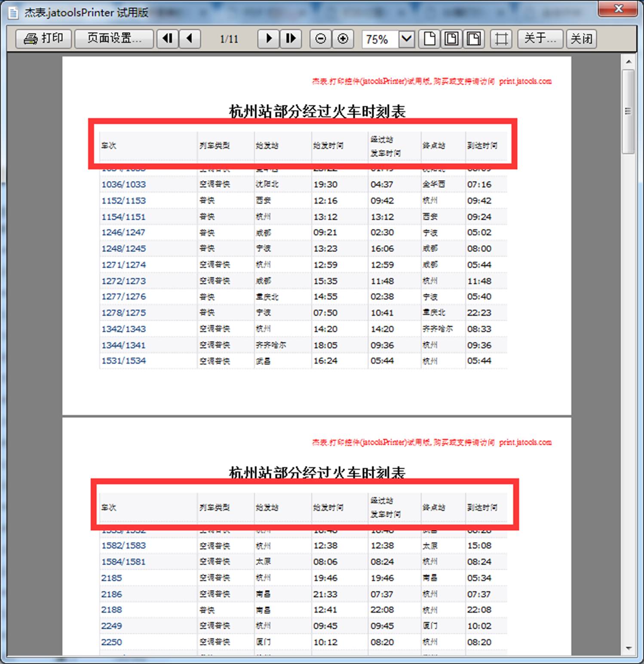The width and height of the screenshot is (644, 664).
Task: Zoom out with the minus icon
Action: tap(320, 39)
